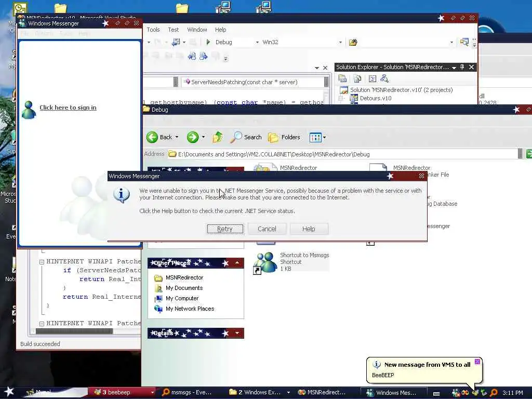Select the Shortcut to Msmsgs file
This screenshot has width=532, height=399.
point(292,262)
